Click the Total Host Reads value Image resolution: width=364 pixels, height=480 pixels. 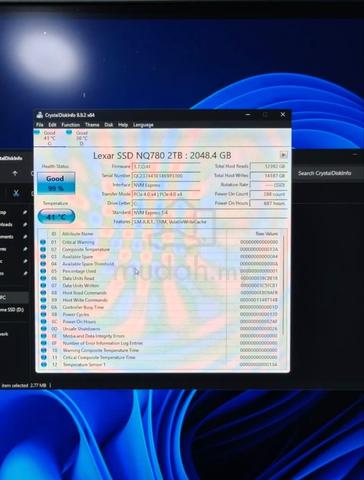pos(269,166)
